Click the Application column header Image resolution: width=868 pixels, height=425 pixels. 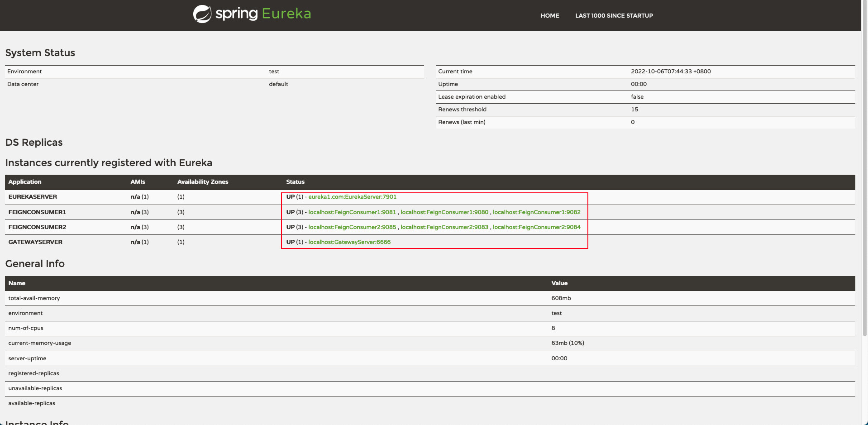[x=25, y=182]
